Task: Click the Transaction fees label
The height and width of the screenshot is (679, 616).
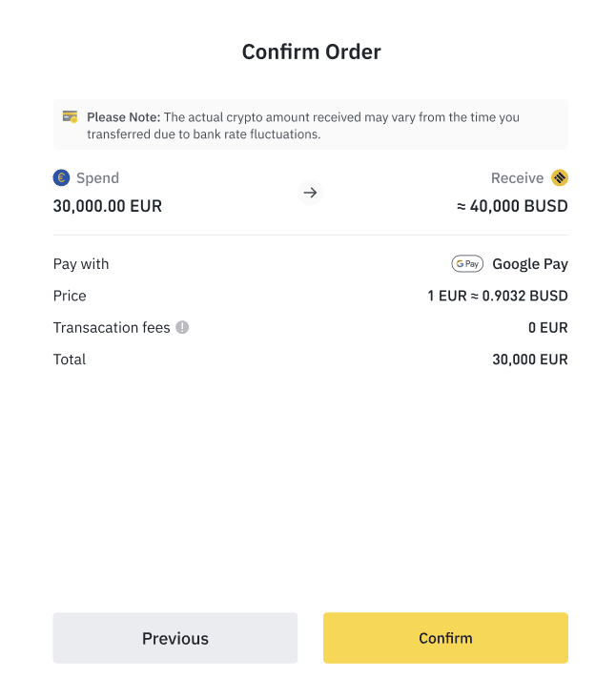Action: [x=112, y=327]
